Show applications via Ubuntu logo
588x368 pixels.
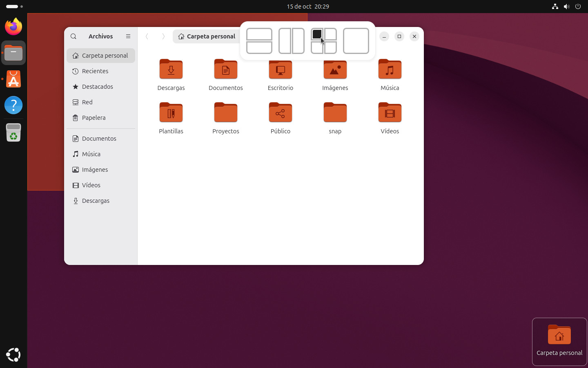point(13,355)
